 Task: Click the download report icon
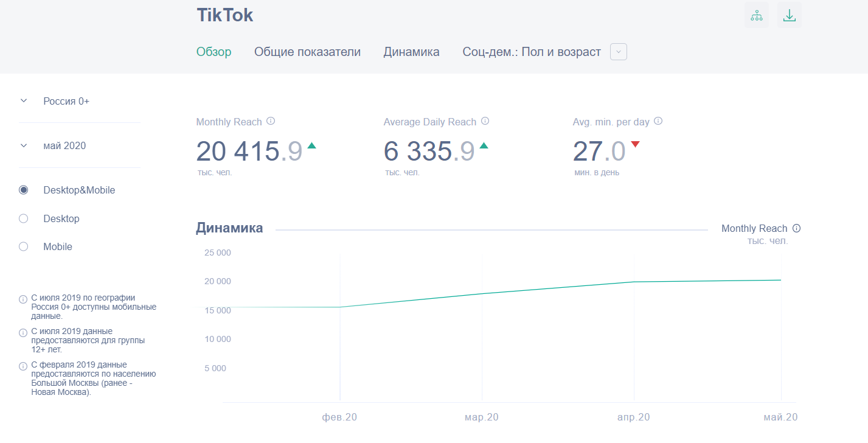789,16
